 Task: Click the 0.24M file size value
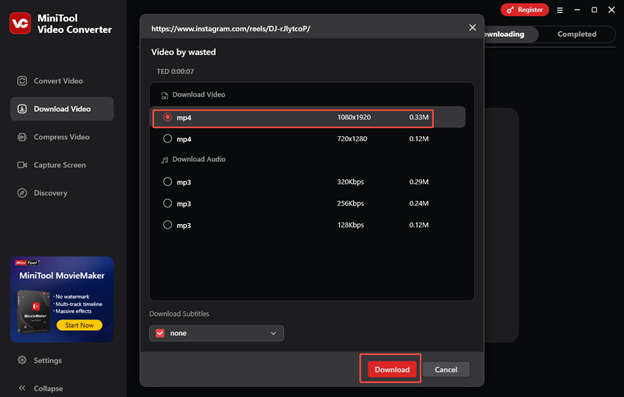click(x=419, y=203)
